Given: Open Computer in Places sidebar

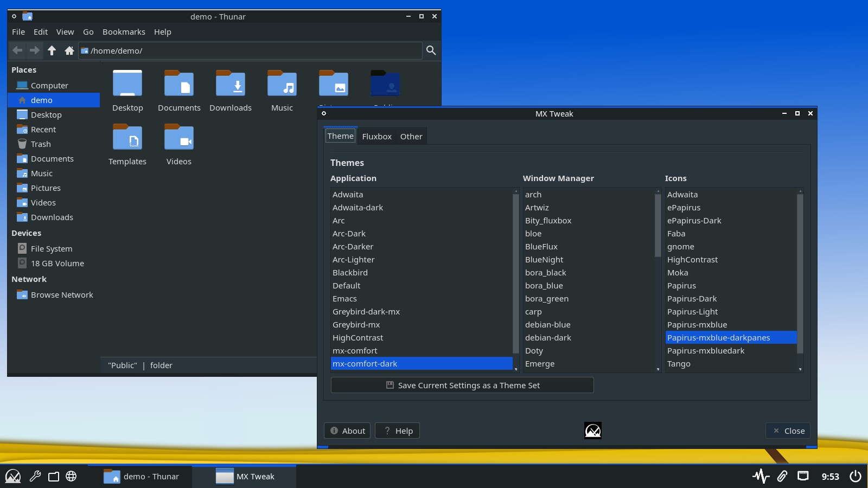Looking at the screenshot, I should [x=54, y=86].
